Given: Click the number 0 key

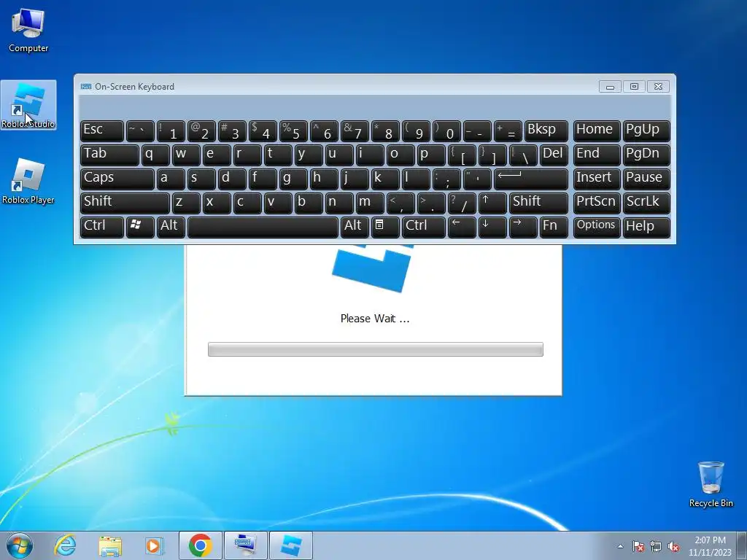Looking at the screenshot, I should click(x=446, y=131).
